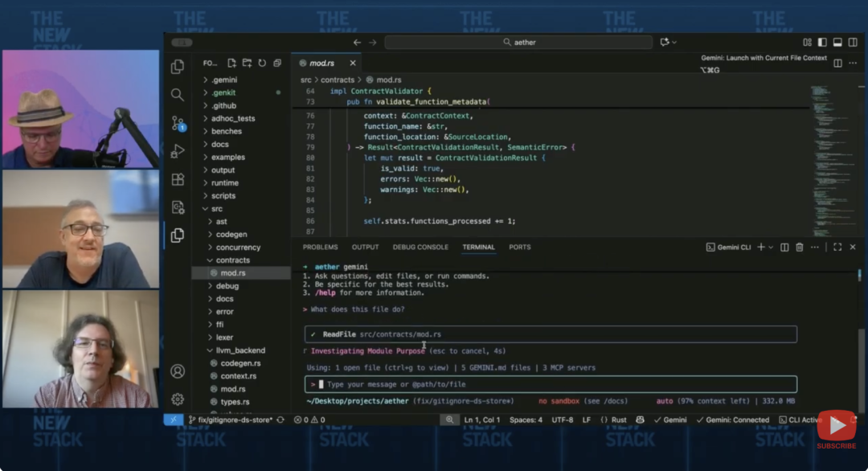Open the Manage gear icon
Screen dimensions: 868x471
pyautogui.click(x=178, y=399)
